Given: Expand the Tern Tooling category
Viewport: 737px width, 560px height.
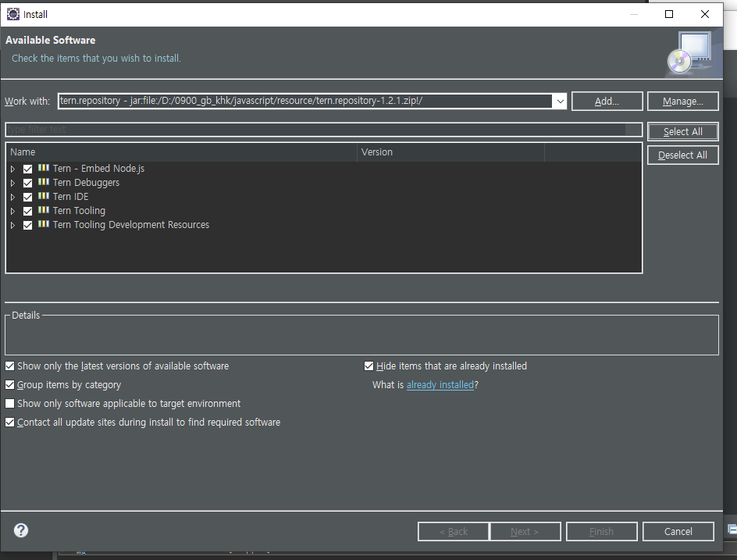Looking at the screenshot, I should [13, 211].
